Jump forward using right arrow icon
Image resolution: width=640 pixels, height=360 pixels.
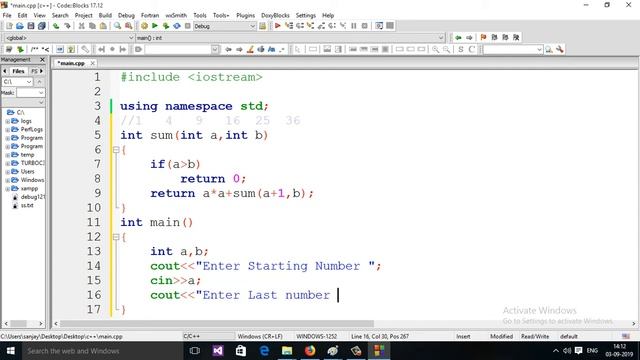[x=469, y=38]
